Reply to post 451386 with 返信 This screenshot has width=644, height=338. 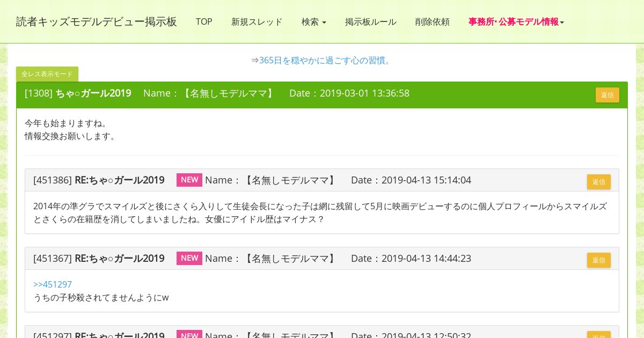pos(599,182)
